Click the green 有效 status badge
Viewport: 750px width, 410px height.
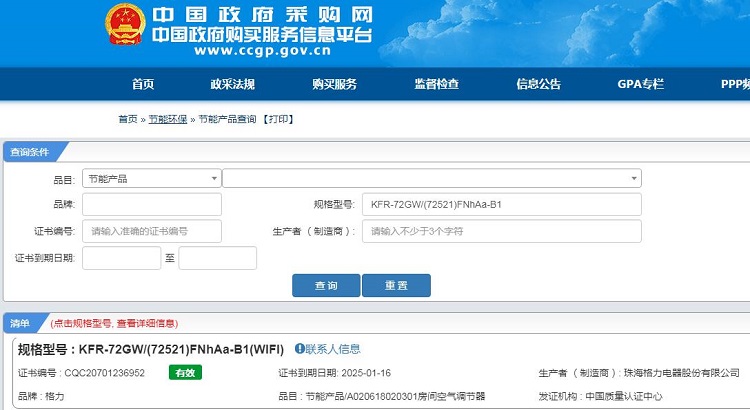pos(186,373)
